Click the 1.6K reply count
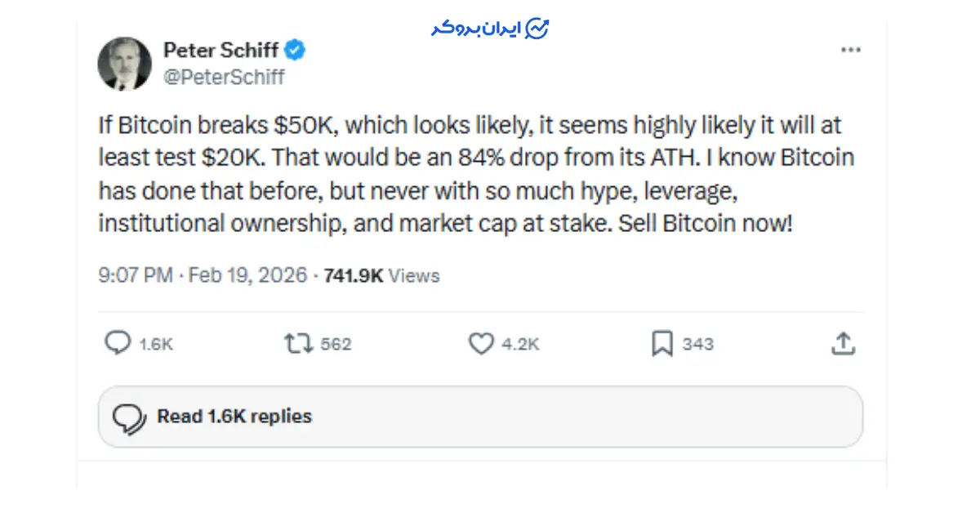 (x=155, y=345)
